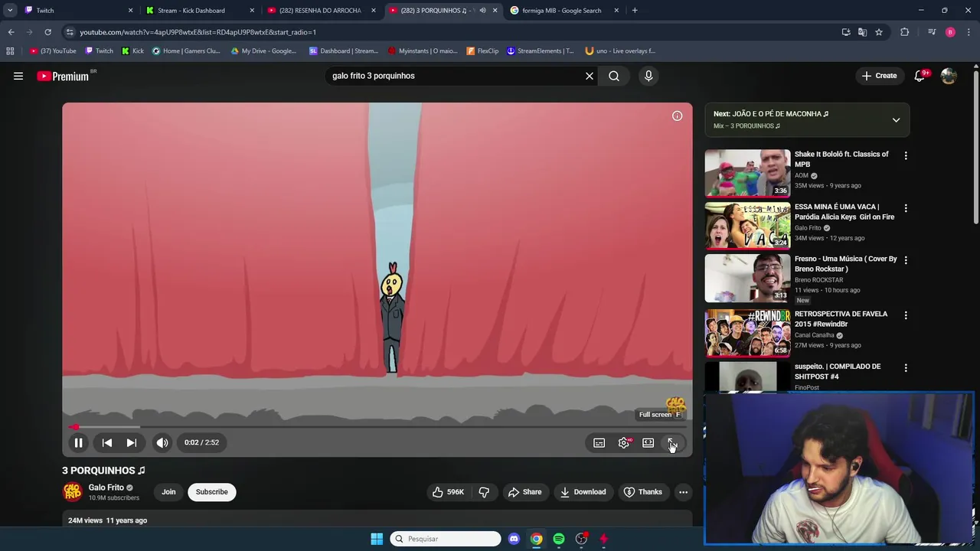The image size is (980, 551).
Task: Translate this page icon
Action: pyautogui.click(x=862, y=32)
